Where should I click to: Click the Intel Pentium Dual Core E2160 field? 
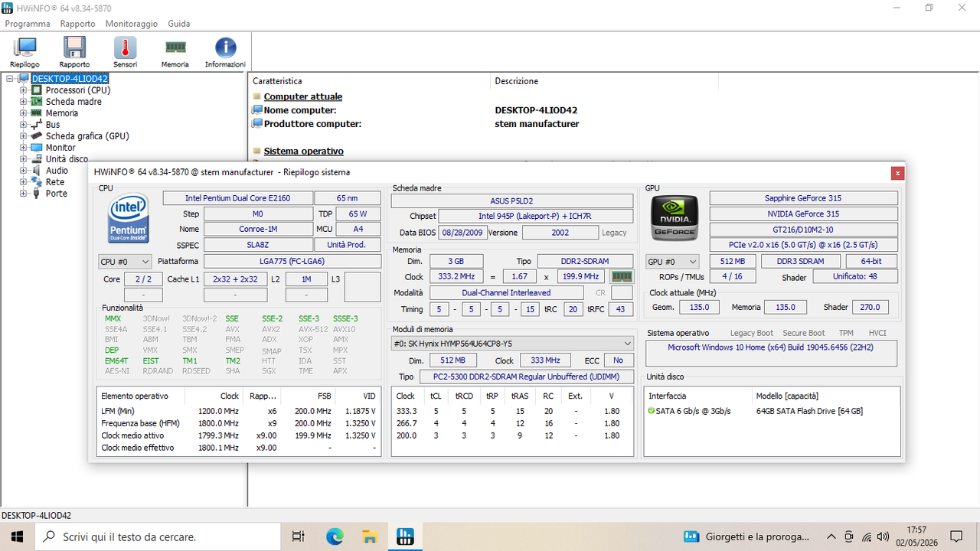[237, 198]
